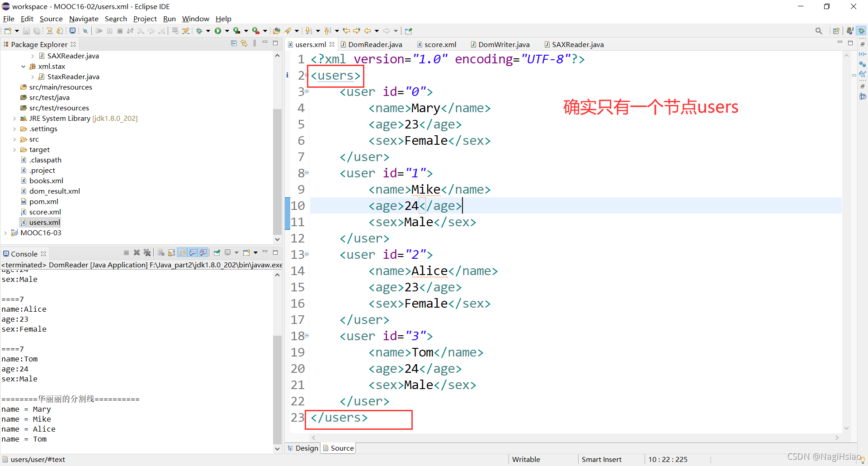Viewport: 868px width, 466px height.
Task: Click the Debug bug icon
Action: coord(199,31)
